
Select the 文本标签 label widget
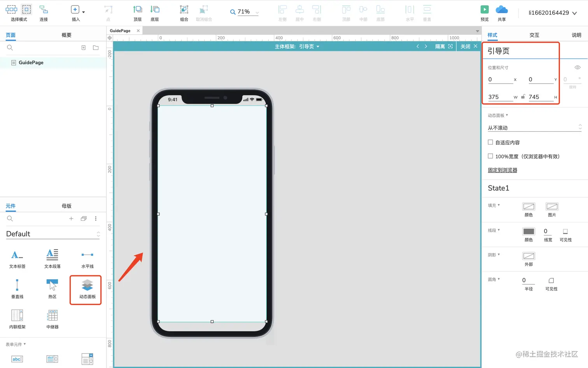click(x=17, y=259)
